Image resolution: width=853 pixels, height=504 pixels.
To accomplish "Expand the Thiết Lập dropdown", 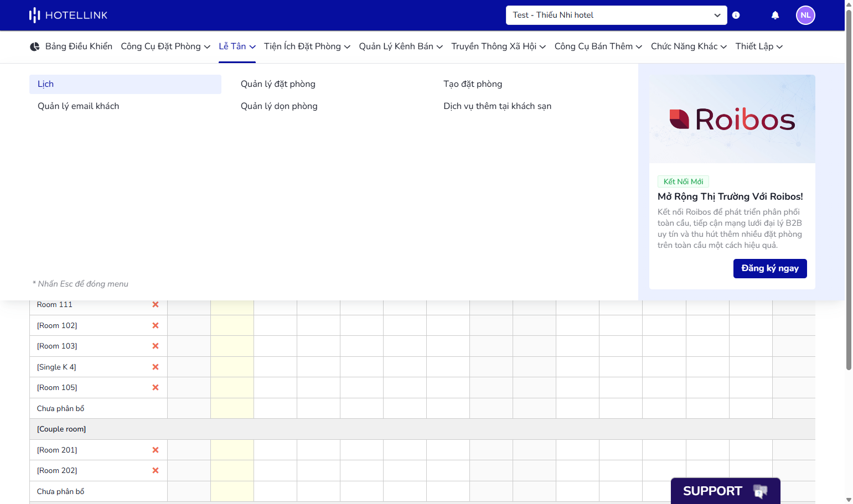I will point(759,46).
